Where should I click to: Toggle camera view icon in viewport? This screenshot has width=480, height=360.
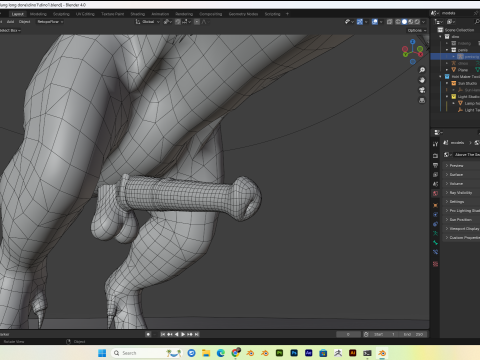click(x=422, y=90)
